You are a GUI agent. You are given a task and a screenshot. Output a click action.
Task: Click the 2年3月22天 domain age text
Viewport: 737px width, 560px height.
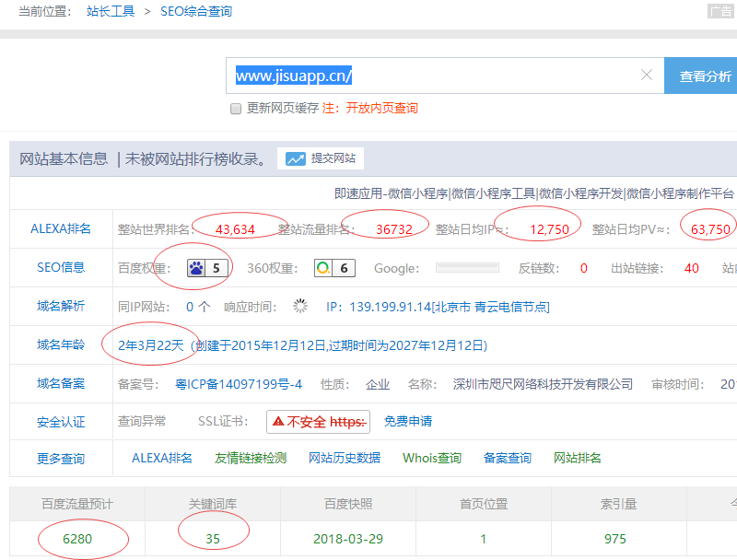tap(150, 345)
